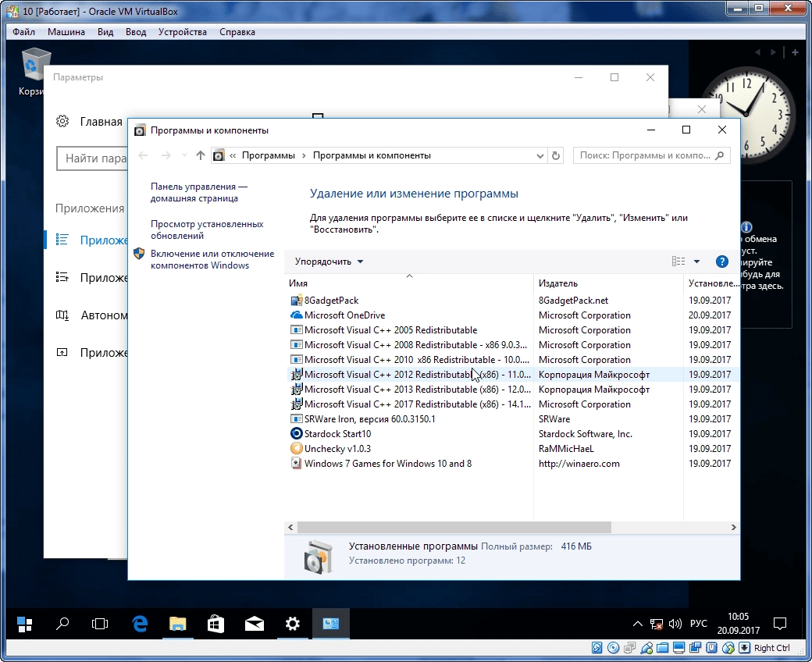Click the Unchecky v1.0.3 icon
The width and height of the screenshot is (812, 662).
pyautogui.click(x=296, y=449)
